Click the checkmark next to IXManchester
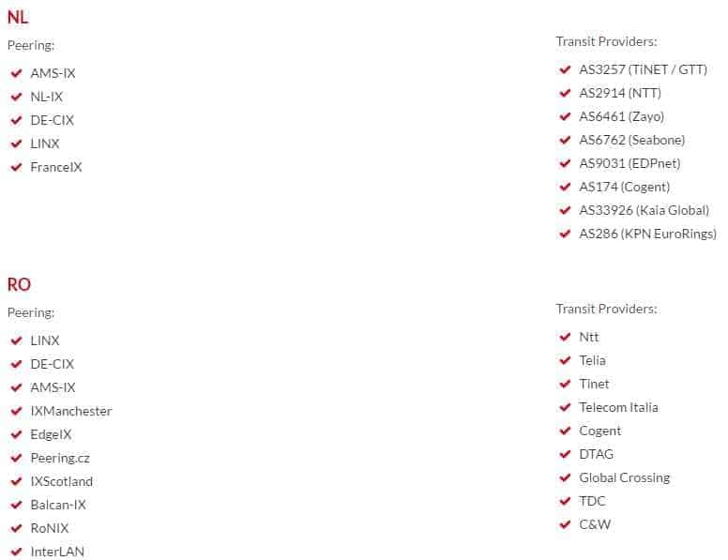The width and height of the screenshot is (728, 560). [x=16, y=411]
